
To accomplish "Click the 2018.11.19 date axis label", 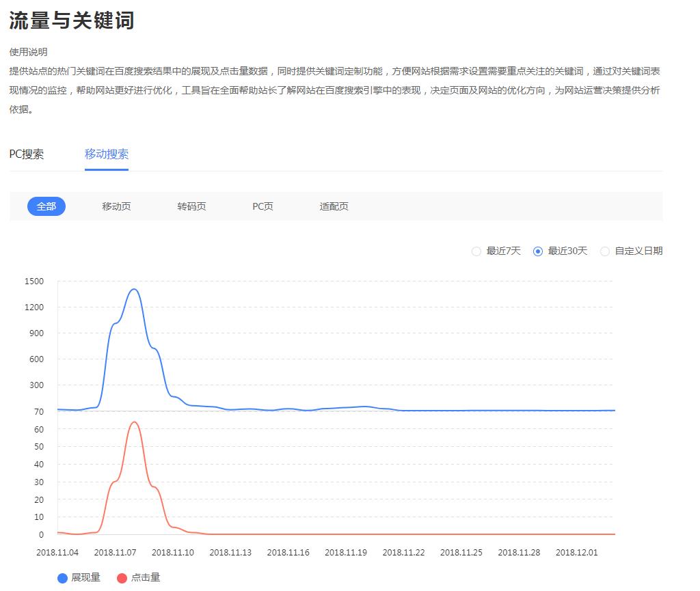I will click(x=346, y=552).
